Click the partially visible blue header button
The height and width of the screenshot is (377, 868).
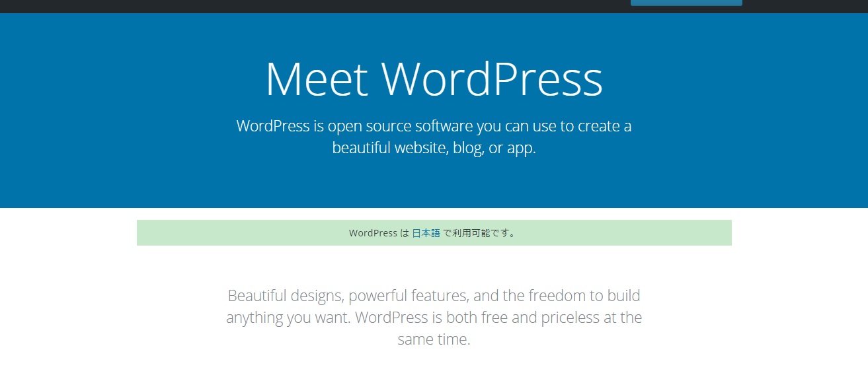click(x=686, y=3)
